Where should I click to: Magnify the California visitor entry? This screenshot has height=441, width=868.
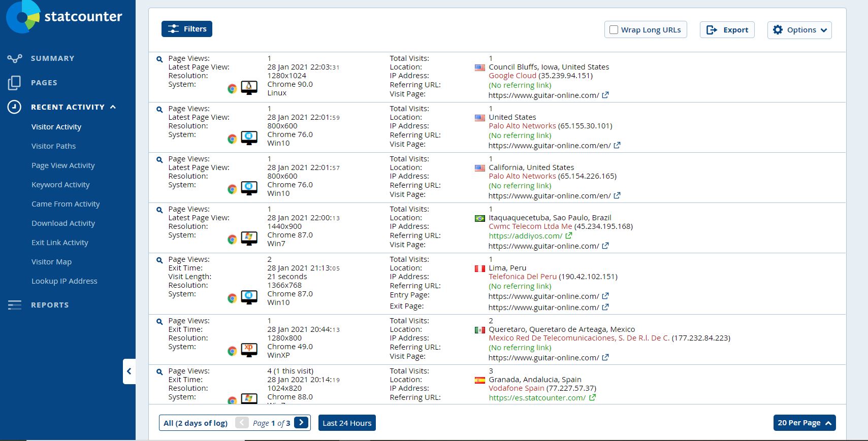(x=159, y=160)
